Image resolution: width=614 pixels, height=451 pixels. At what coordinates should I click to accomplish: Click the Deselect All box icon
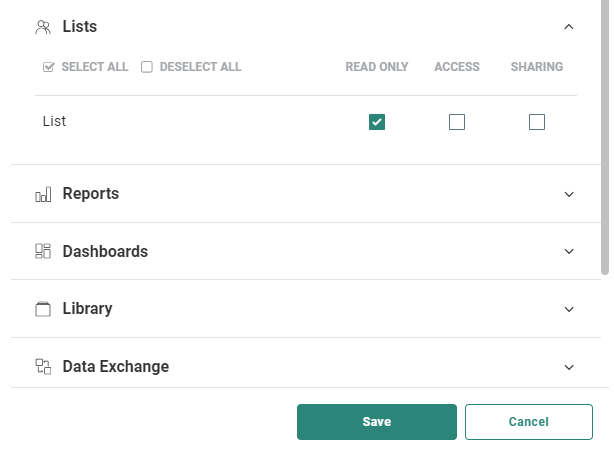click(147, 67)
